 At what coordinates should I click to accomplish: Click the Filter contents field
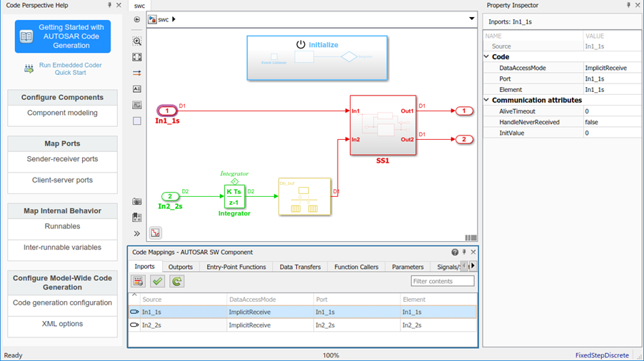click(x=443, y=281)
